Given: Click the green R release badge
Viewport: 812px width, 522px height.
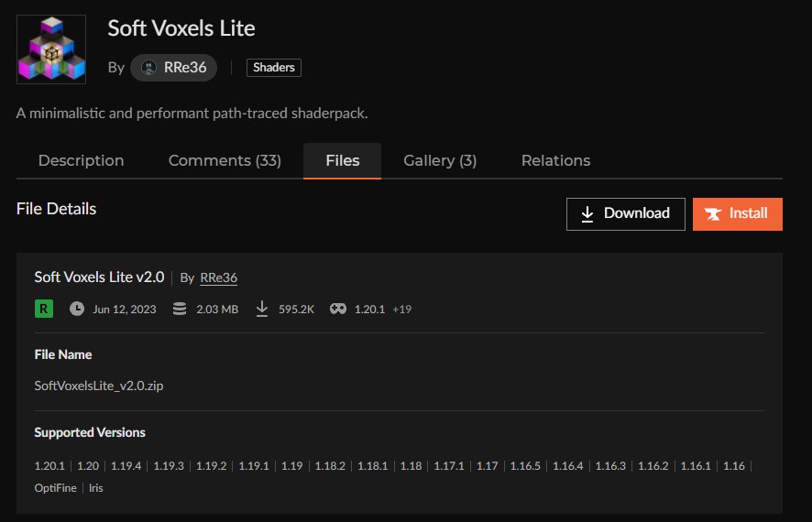Looking at the screenshot, I should (x=44, y=309).
